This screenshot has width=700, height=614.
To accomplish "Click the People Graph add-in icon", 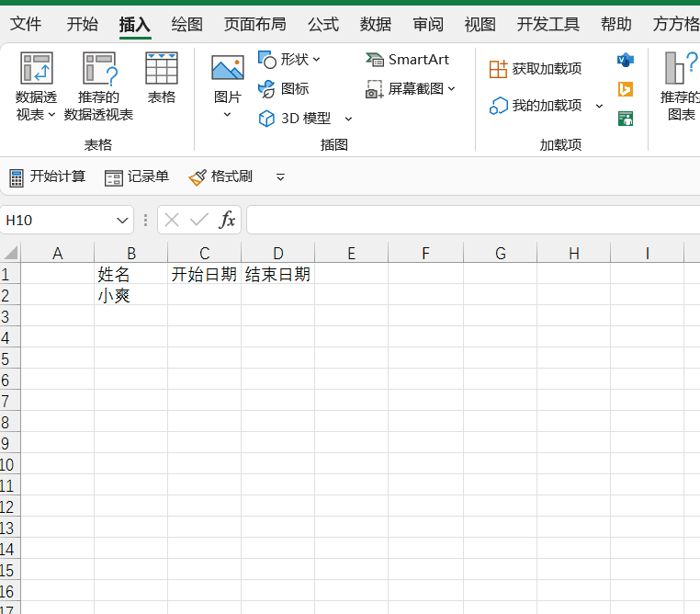I will 626,119.
